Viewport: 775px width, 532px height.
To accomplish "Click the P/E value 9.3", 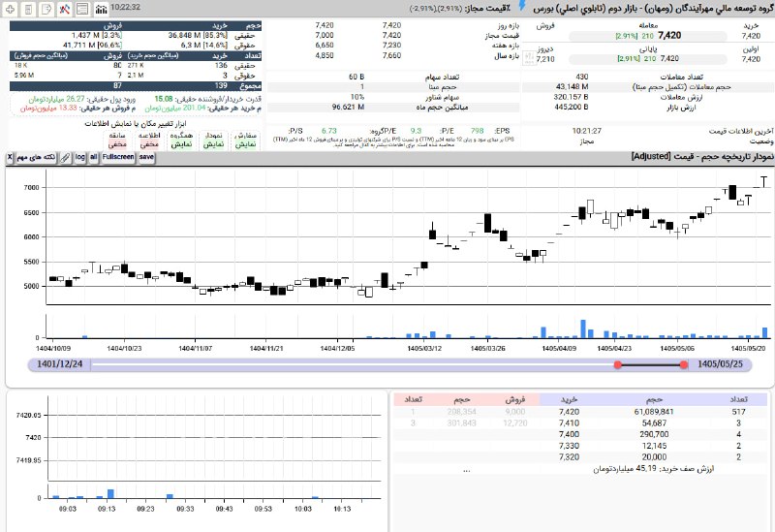I will click(416, 131).
